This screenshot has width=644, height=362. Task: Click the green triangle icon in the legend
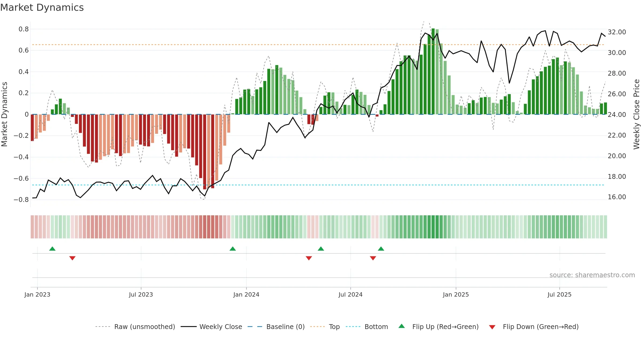click(402, 326)
